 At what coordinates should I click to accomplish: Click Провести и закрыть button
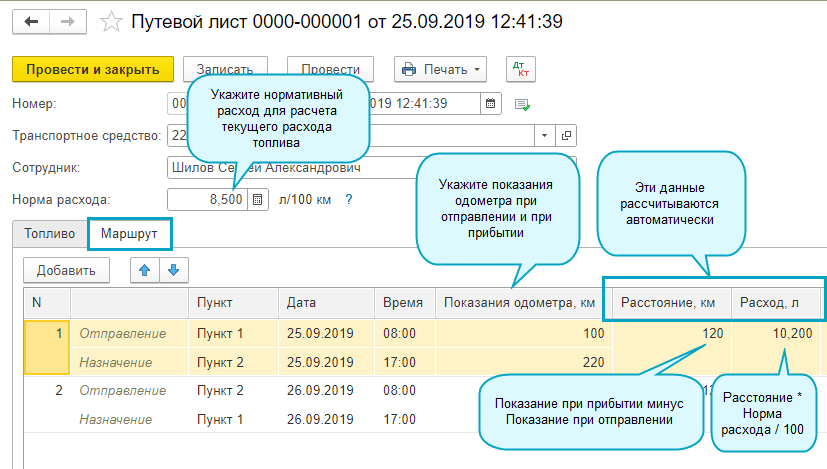tap(93, 69)
